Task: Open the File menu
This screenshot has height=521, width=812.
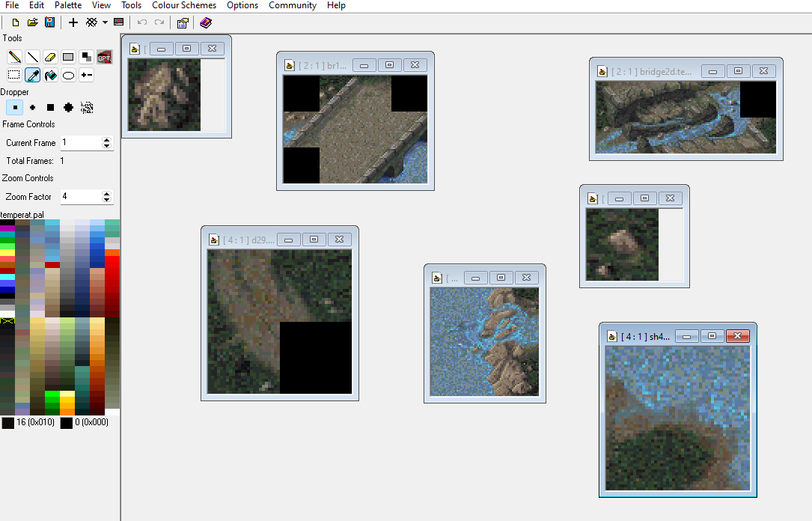Action: (x=12, y=5)
